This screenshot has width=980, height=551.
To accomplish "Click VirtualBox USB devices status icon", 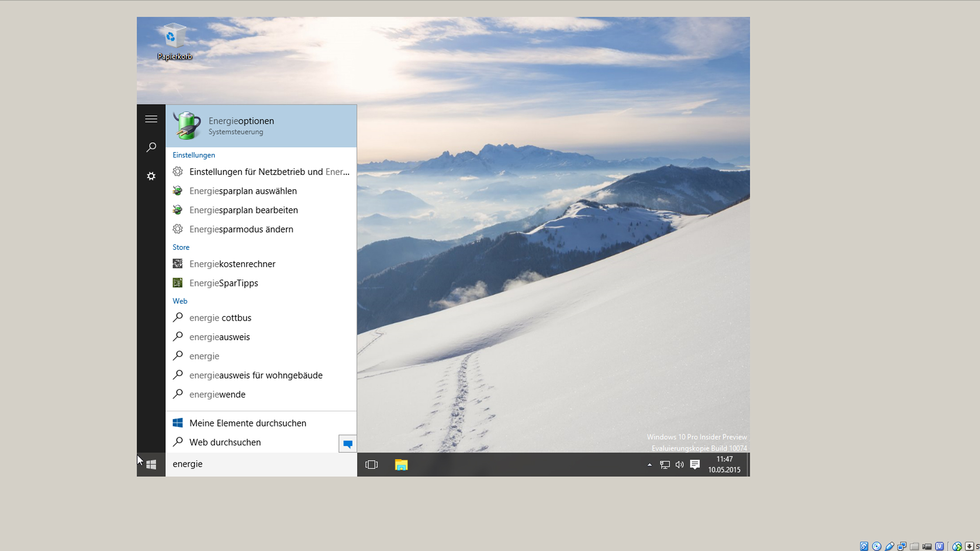I will [x=890, y=546].
